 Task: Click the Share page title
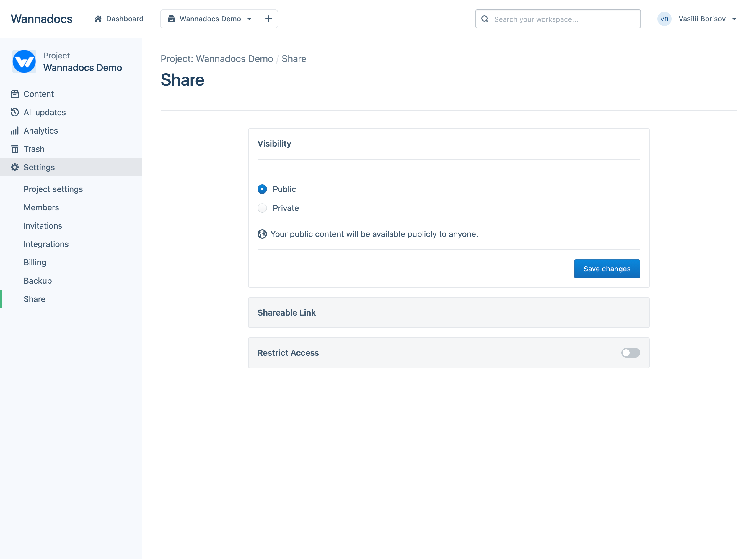[x=182, y=80]
